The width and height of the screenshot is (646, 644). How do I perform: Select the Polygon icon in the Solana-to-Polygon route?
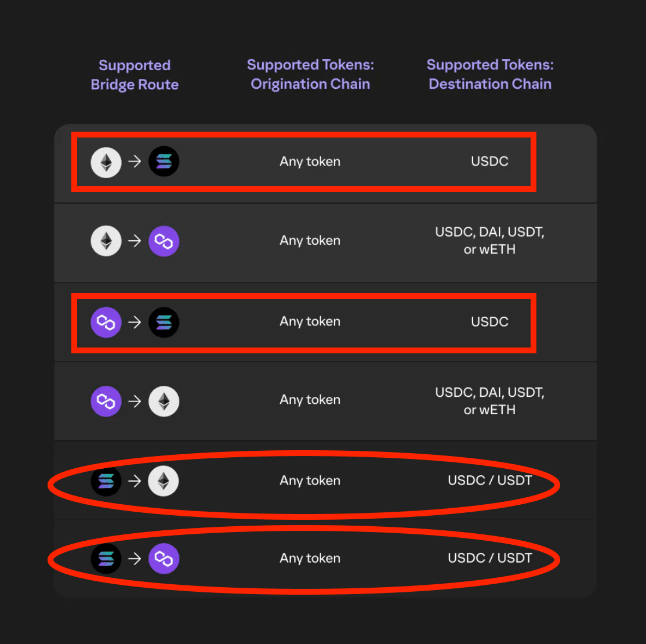coord(164,559)
